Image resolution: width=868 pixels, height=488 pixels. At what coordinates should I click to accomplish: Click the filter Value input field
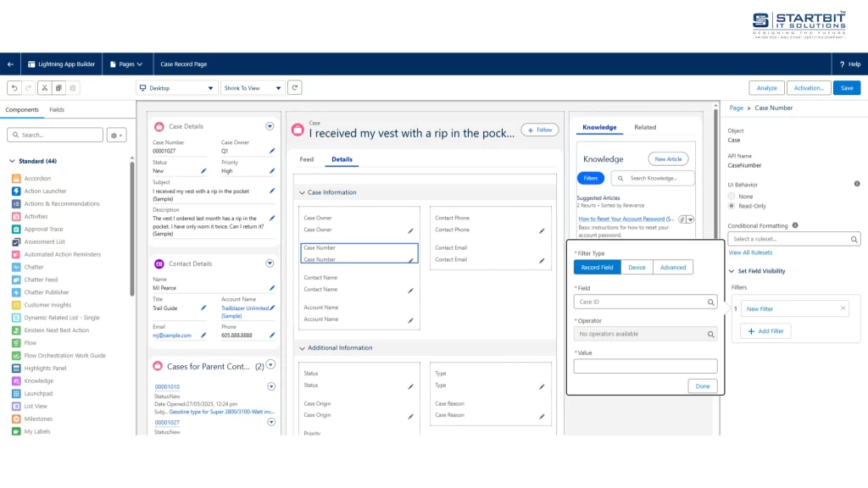(x=645, y=366)
